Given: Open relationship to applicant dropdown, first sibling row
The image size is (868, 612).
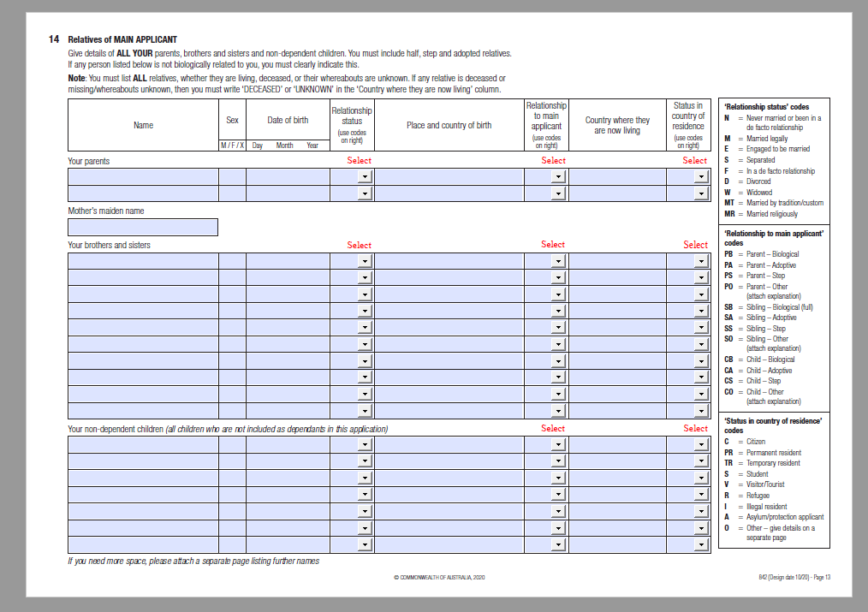Looking at the screenshot, I should 559,261.
